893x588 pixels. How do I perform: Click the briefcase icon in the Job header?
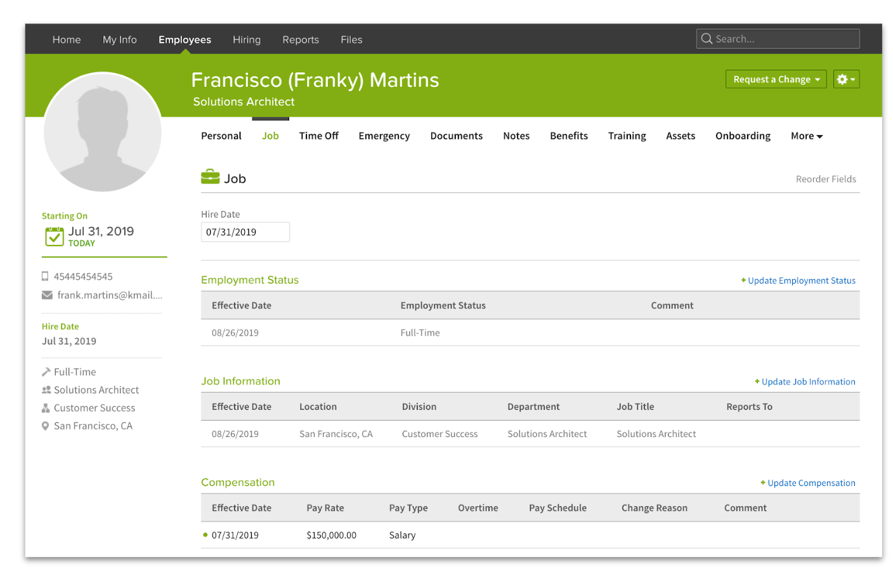click(209, 177)
